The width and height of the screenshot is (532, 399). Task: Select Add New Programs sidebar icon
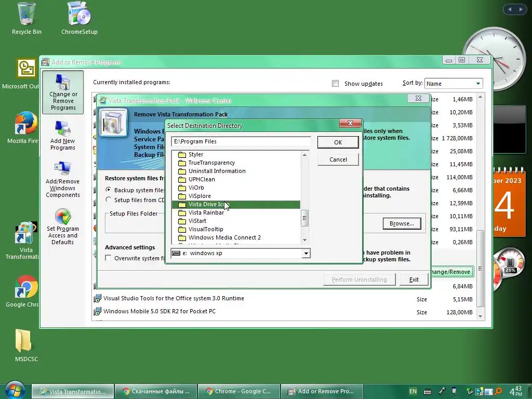(63, 136)
